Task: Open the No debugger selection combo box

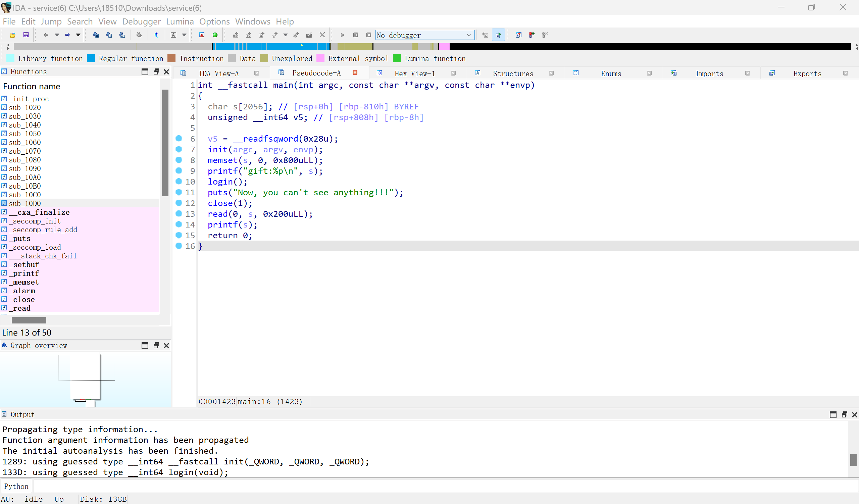Action: click(425, 35)
